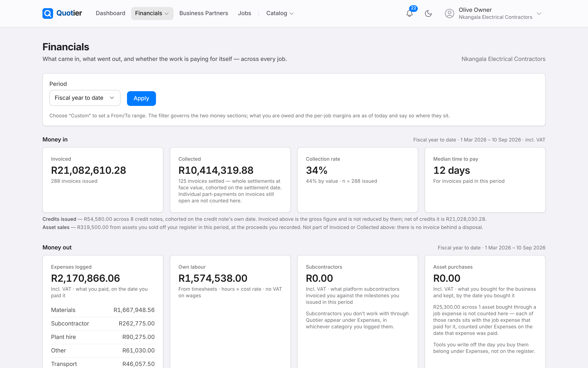Go to Dashboard in the navigation
This screenshot has height=368, width=588.
click(110, 13)
